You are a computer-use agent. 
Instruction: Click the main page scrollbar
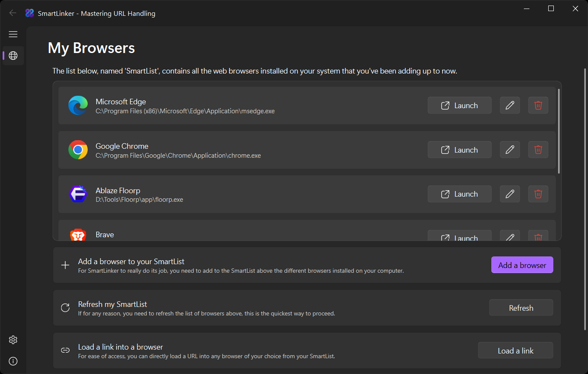[x=585, y=199]
